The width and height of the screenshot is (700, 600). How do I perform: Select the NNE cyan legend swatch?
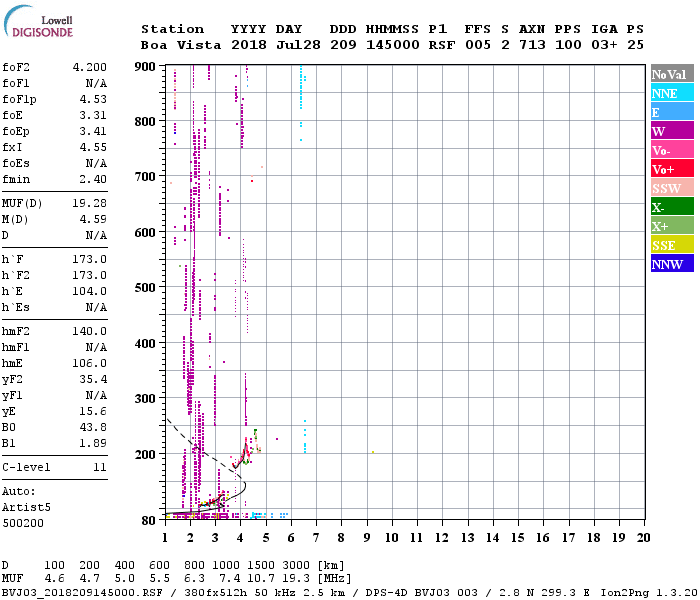672,93
